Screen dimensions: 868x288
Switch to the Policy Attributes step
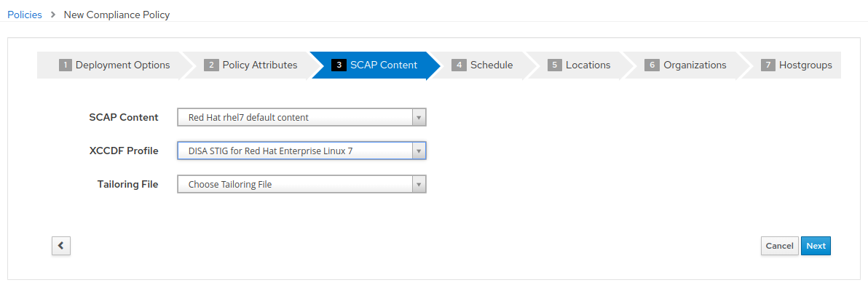(253, 65)
